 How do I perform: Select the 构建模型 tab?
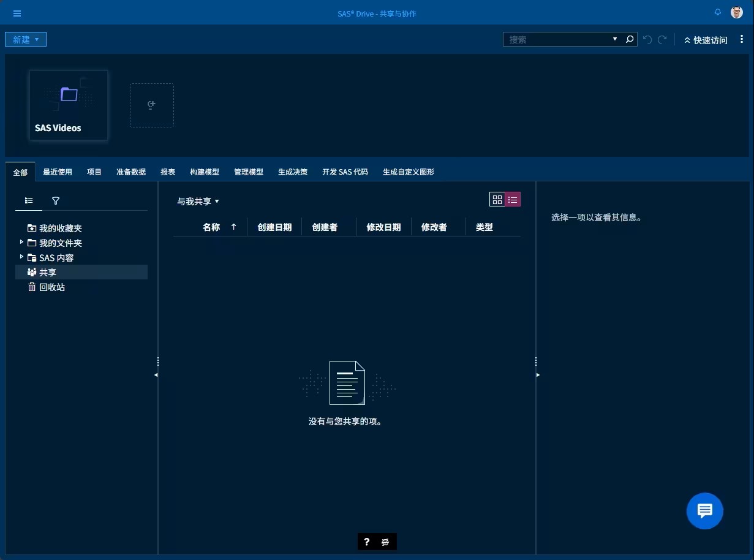[205, 172]
